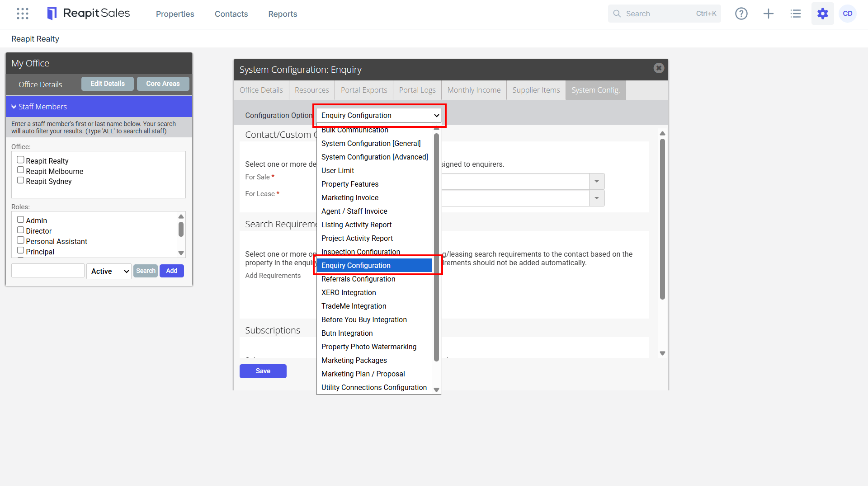Image resolution: width=868 pixels, height=488 pixels.
Task: Click the dialog's vertical scrollbar thumb
Action: [x=662, y=219]
